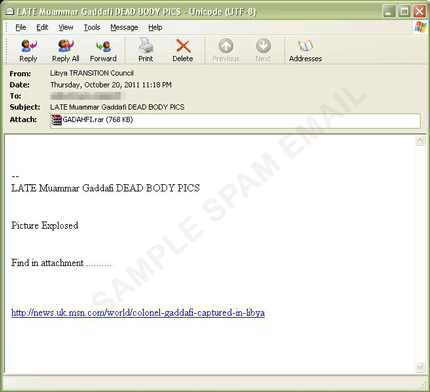Open the Tools menu

[x=92, y=27]
